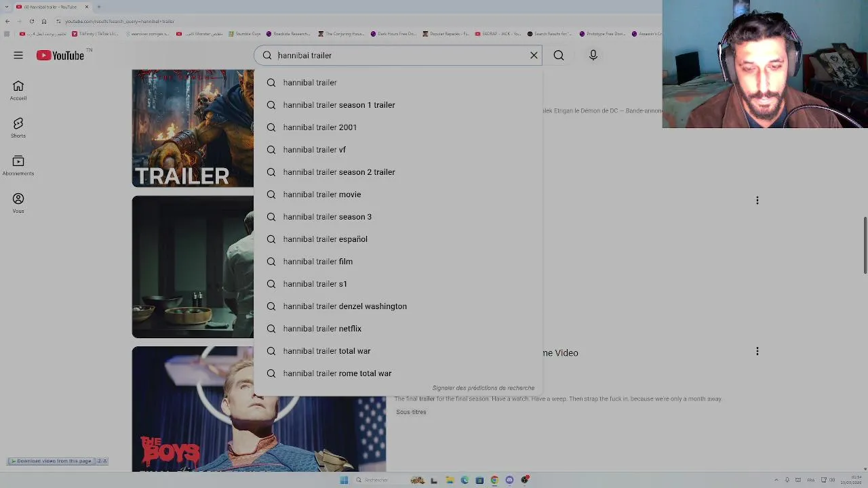This screenshot has height=488, width=868.
Task: Open 'The Conjuring House' bookmark
Action: tap(342, 33)
